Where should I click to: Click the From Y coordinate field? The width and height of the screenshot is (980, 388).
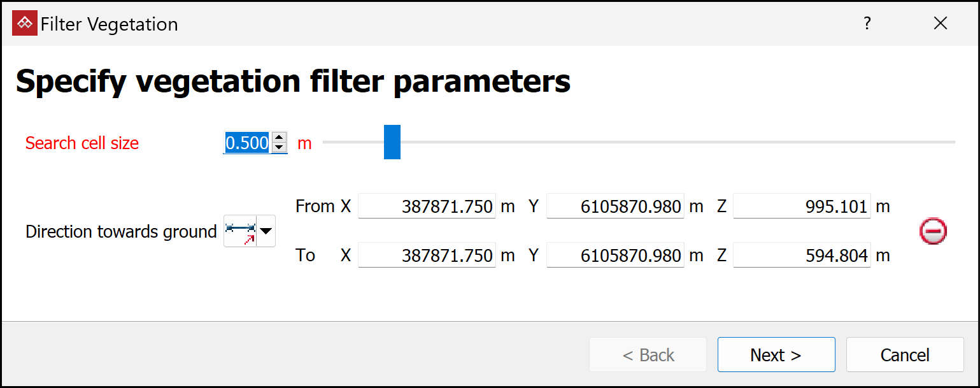point(615,206)
